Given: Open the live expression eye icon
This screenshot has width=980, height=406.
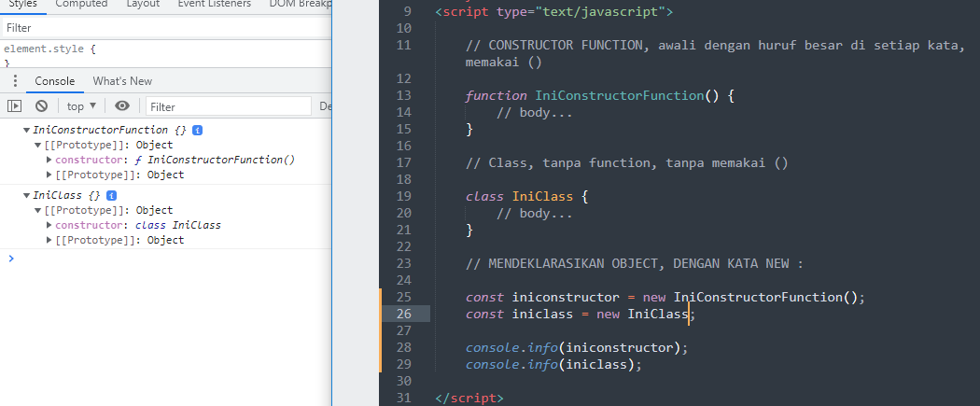Looking at the screenshot, I should 122,106.
